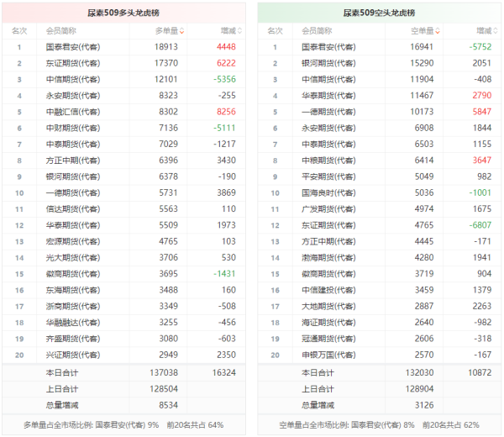Select 中融汇信(代客) row name

click(x=73, y=112)
